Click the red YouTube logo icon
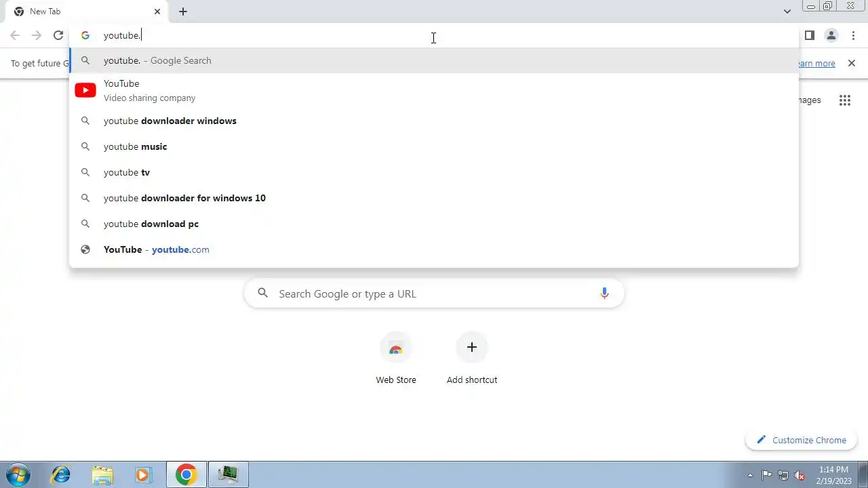The image size is (868, 488). point(85,90)
